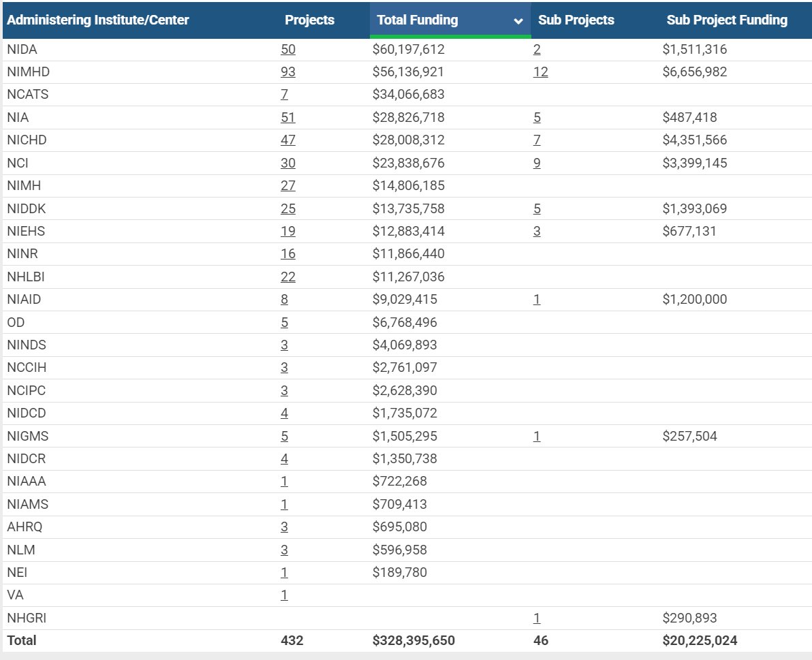The image size is (812, 660).
Task: Open NICHD's 47 projects link
Action: (288, 140)
